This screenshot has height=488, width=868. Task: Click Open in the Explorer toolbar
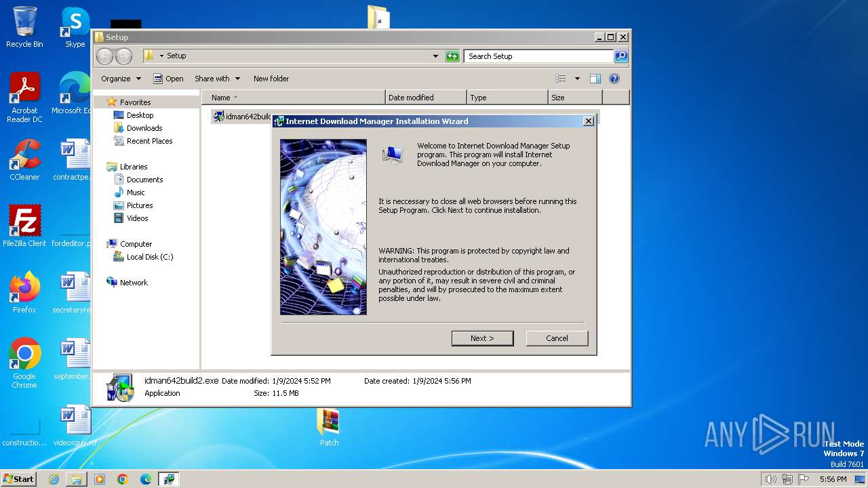tap(168, 79)
